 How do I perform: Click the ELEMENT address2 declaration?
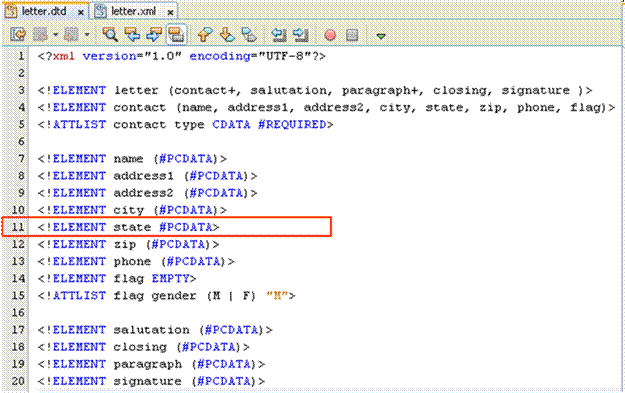(147, 193)
